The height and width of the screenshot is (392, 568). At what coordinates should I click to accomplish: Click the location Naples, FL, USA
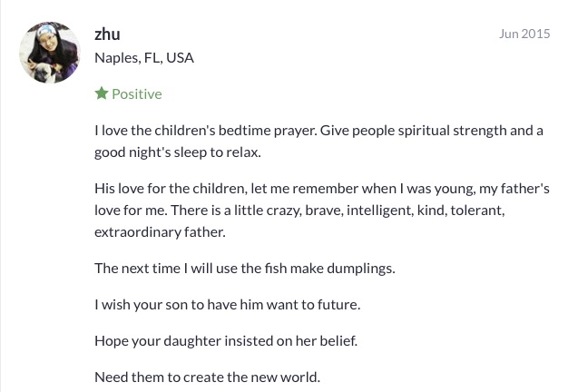tap(144, 58)
